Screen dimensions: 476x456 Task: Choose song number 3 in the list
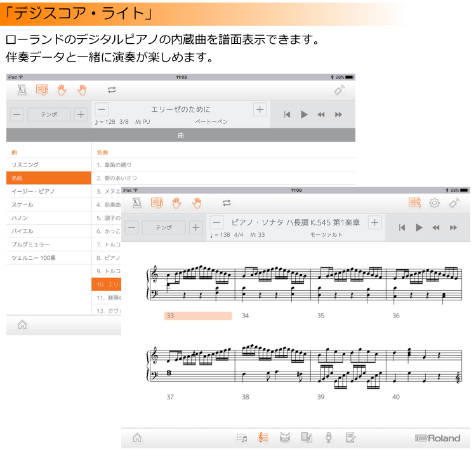(107, 191)
